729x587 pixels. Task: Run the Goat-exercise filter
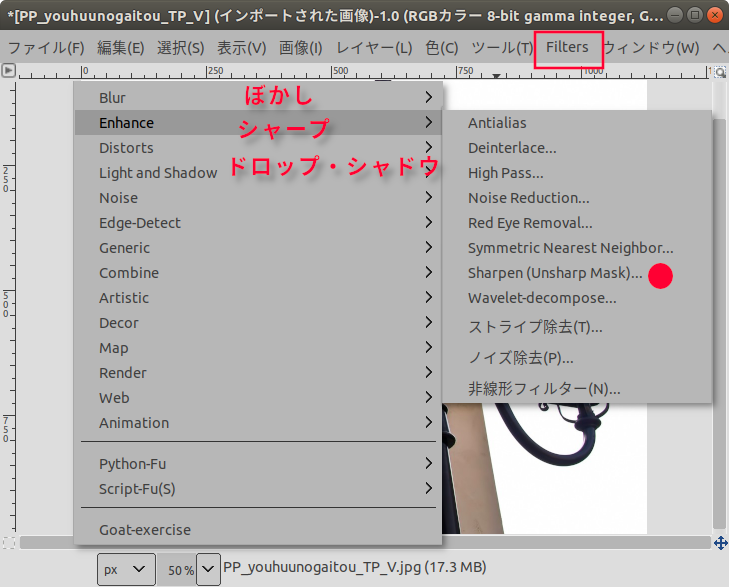click(x=258, y=530)
